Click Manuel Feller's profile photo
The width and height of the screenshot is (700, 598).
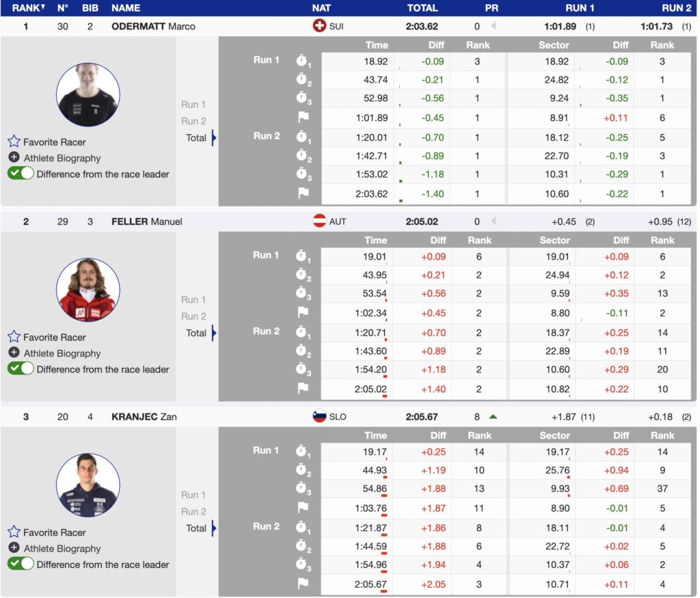point(88,290)
